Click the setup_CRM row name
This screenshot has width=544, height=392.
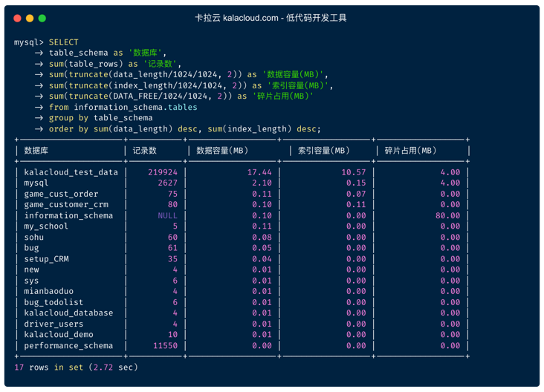(46, 259)
